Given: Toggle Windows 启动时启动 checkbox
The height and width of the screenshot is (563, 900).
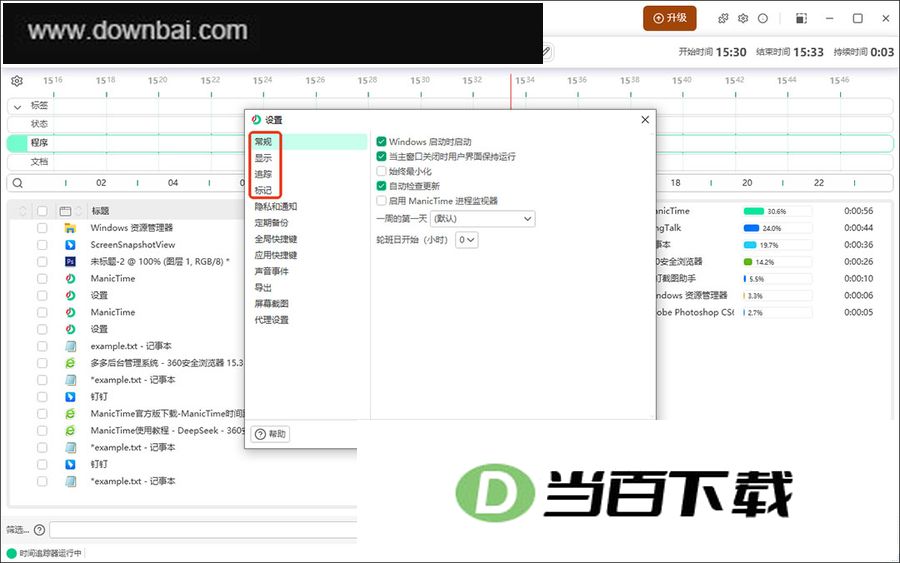Looking at the screenshot, I should pyautogui.click(x=381, y=142).
